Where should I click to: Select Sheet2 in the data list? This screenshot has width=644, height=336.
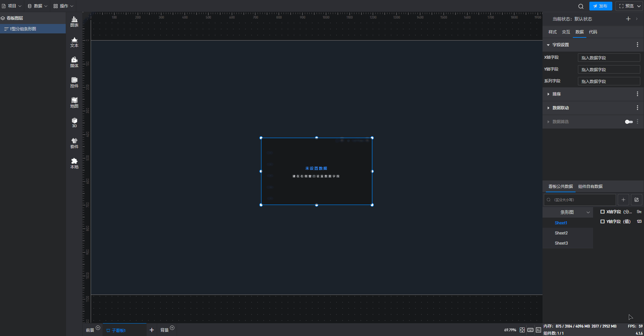[x=561, y=233]
